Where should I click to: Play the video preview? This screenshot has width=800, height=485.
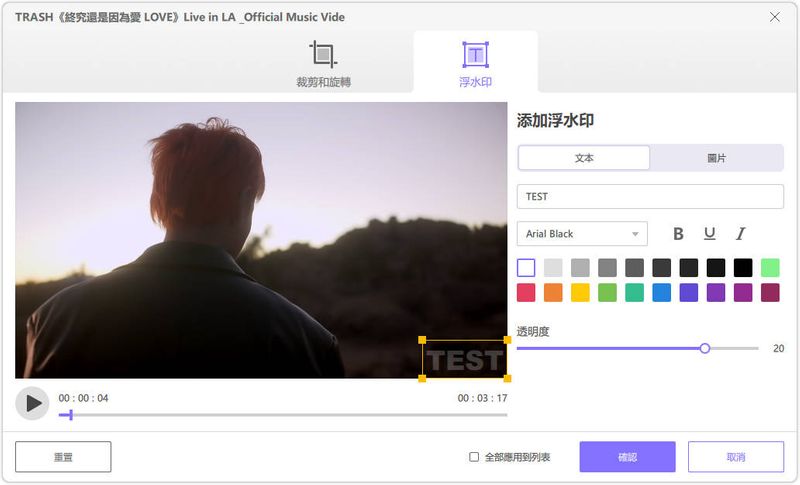click(x=32, y=403)
